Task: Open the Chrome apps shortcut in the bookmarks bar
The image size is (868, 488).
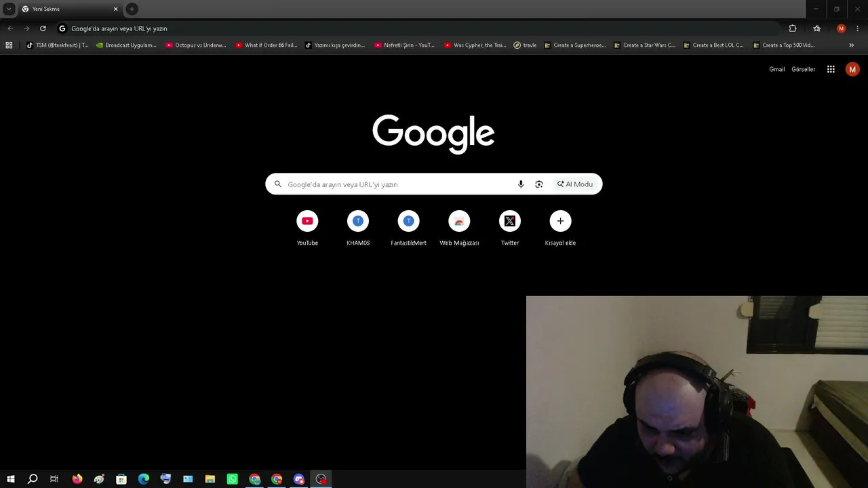Action: click(x=9, y=45)
